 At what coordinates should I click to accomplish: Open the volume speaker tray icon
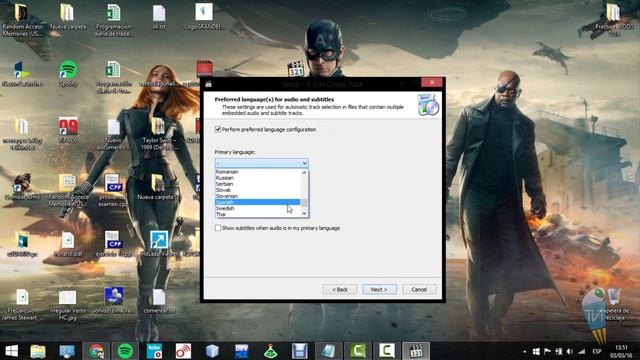[x=570, y=351]
